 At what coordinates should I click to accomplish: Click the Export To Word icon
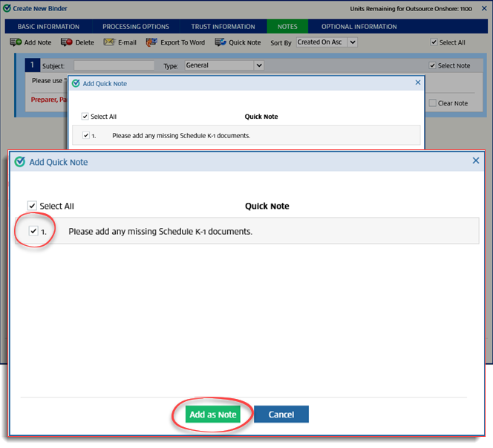coord(151,42)
